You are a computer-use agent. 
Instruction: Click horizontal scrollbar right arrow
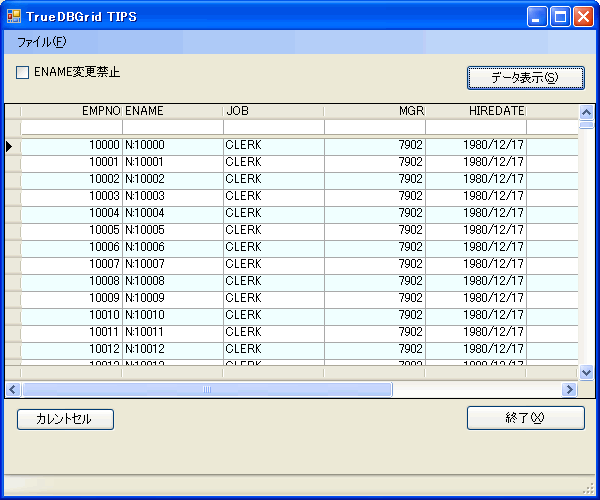click(x=569, y=390)
